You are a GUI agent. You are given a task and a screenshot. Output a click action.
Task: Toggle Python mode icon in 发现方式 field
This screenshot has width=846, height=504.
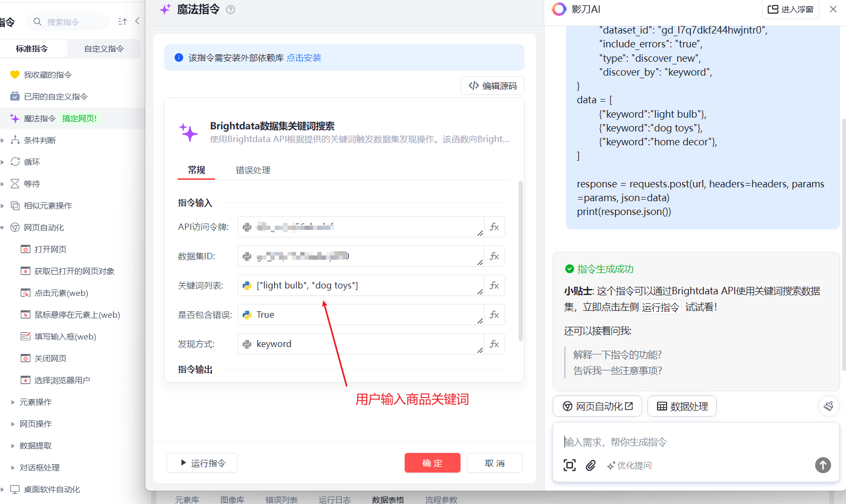point(247,344)
